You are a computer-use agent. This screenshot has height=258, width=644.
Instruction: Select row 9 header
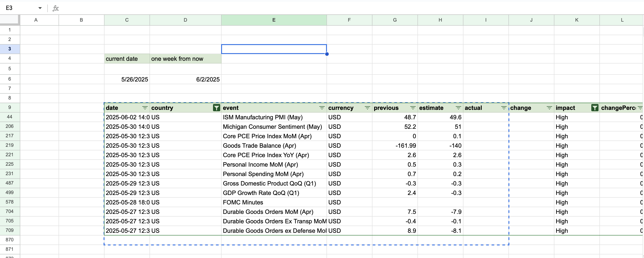[x=10, y=108]
